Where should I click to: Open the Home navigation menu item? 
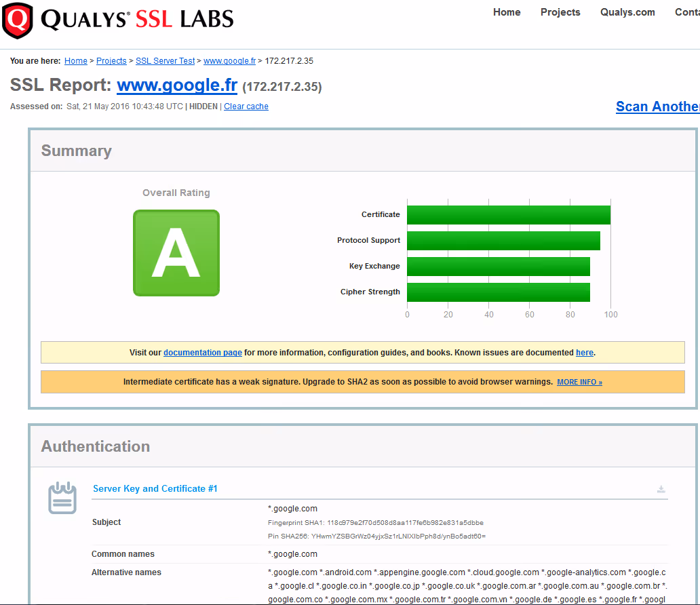point(507,12)
